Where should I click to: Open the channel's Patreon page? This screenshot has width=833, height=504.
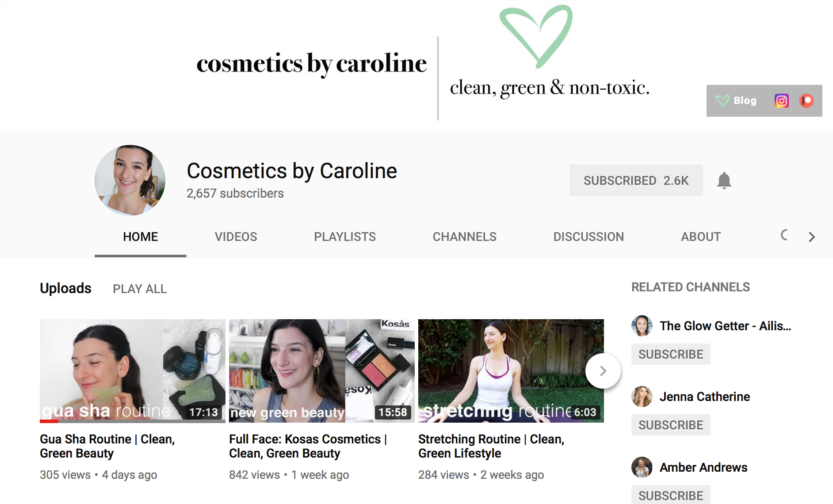(806, 101)
